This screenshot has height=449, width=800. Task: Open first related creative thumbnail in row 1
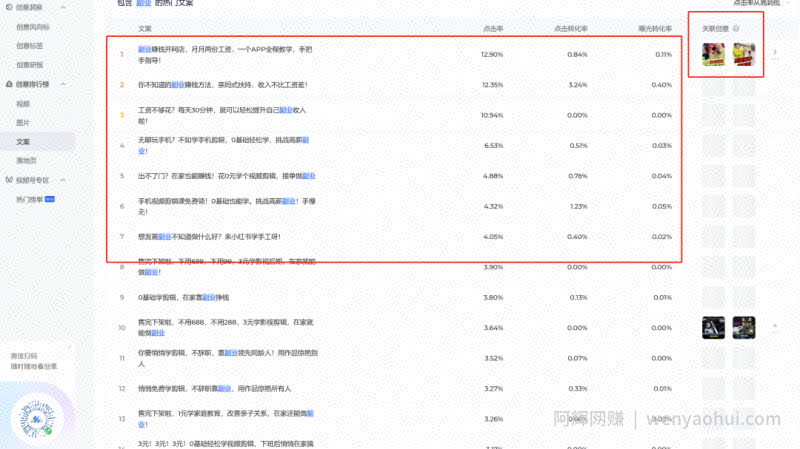coord(713,55)
